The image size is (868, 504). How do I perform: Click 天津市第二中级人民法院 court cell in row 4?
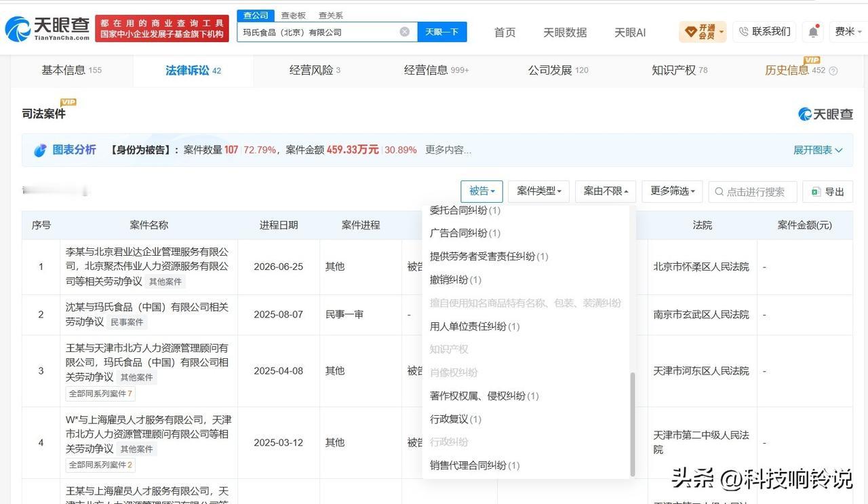point(701,442)
